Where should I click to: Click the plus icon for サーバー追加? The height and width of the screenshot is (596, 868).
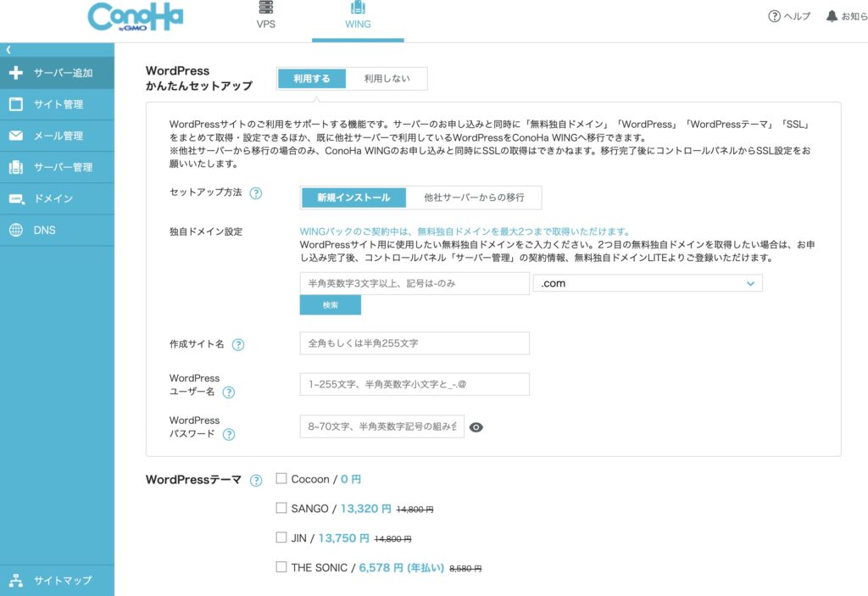[x=16, y=73]
